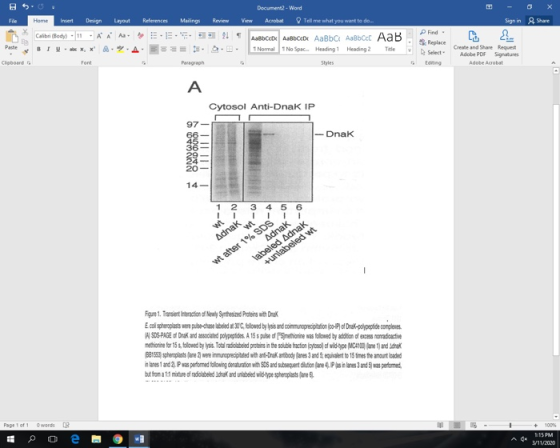Toggle Print Layout view in status bar
The height and width of the screenshot is (448, 560).
click(457, 425)
